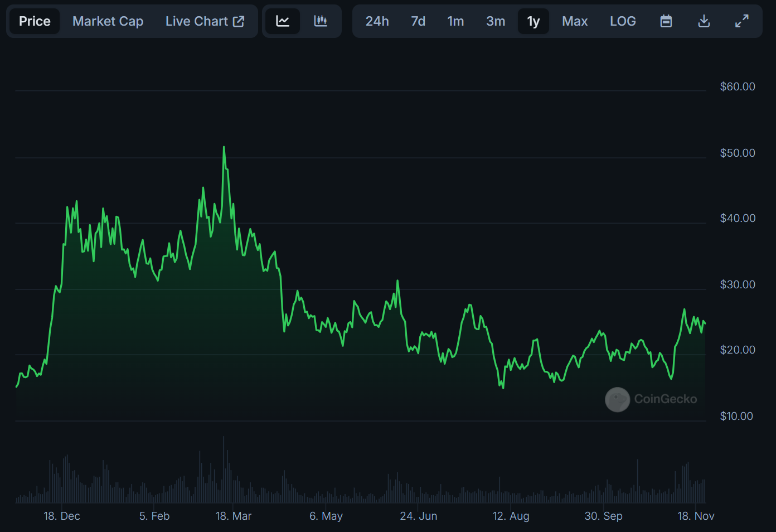Select the line chart view icon

[283, 21]
